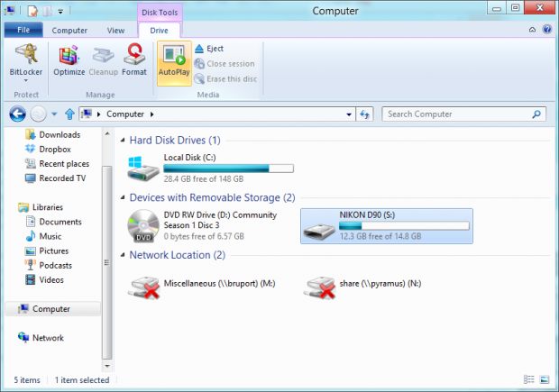This screenshot has width=559, height=392.
Task: Click the sidebar scrollbar up arrow
Action: coord(107,134)
